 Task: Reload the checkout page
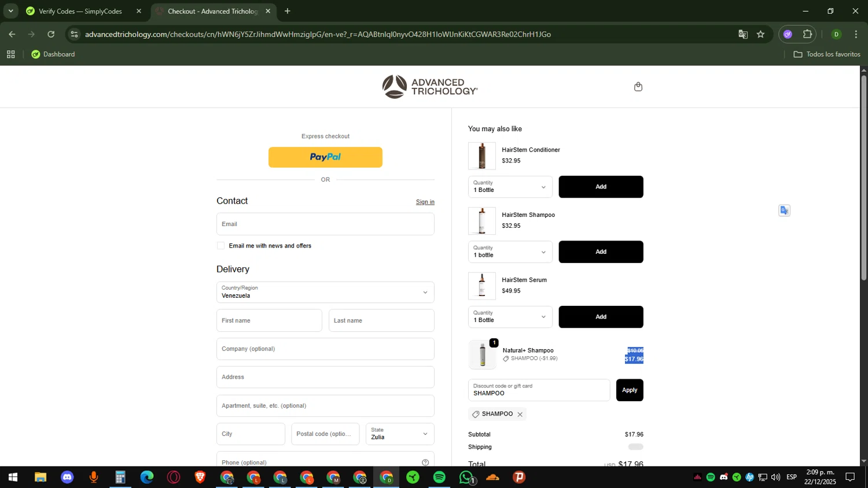51,34
